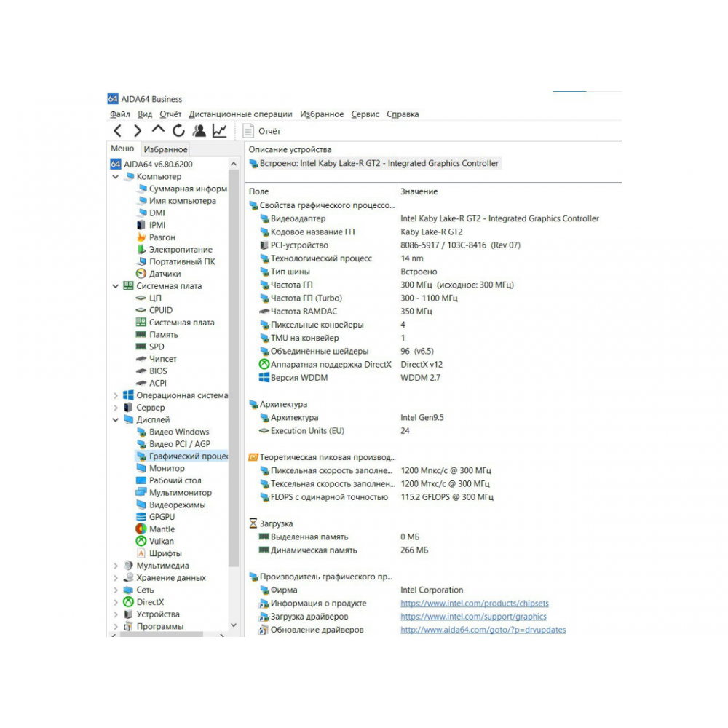This screenshot has height=728, width=728.
Task: Collapse the Дисплей tree node
Action: tap(116, 420)
